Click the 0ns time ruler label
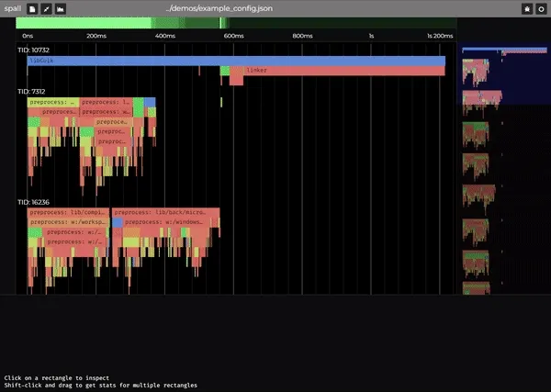Viewport: 551px width, 392px height. pos(28,36)
